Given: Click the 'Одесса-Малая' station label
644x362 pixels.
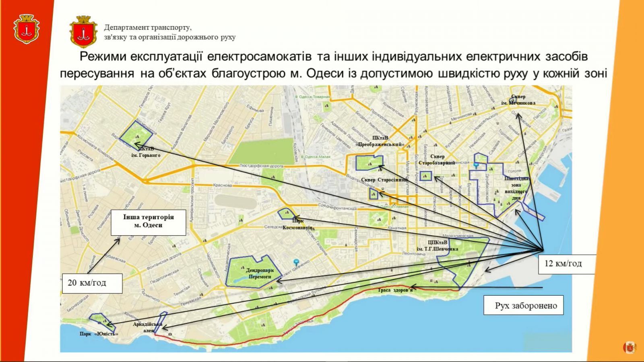Looking at the screenshot, I should [317, 157].
